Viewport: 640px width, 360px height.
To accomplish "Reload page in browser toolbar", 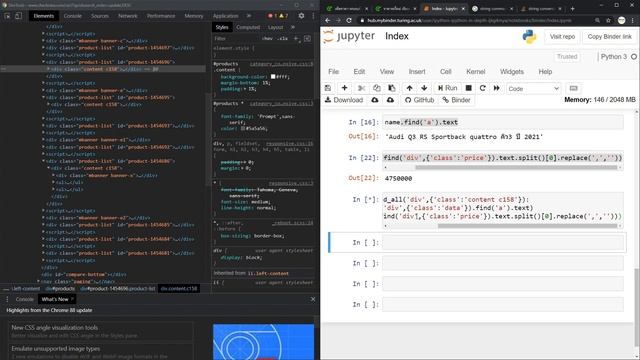I will tap(349, 20).
